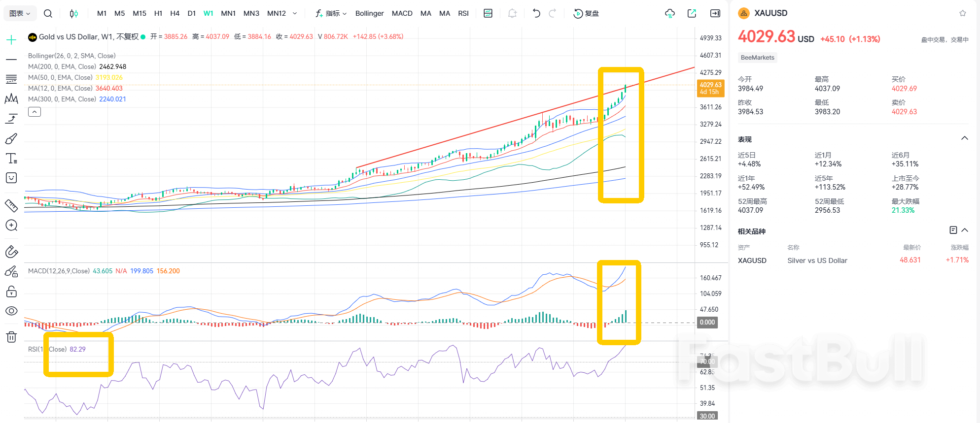Open the emoji sticker tool
Screen dimensions: 980x423
pyautogui.click(x=11, y=178)
